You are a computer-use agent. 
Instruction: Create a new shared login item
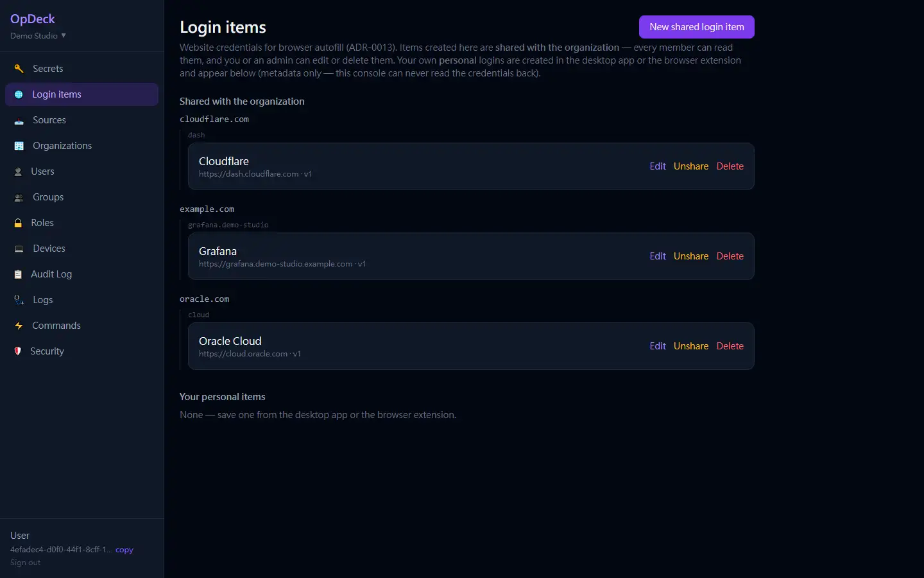point(697,27)
